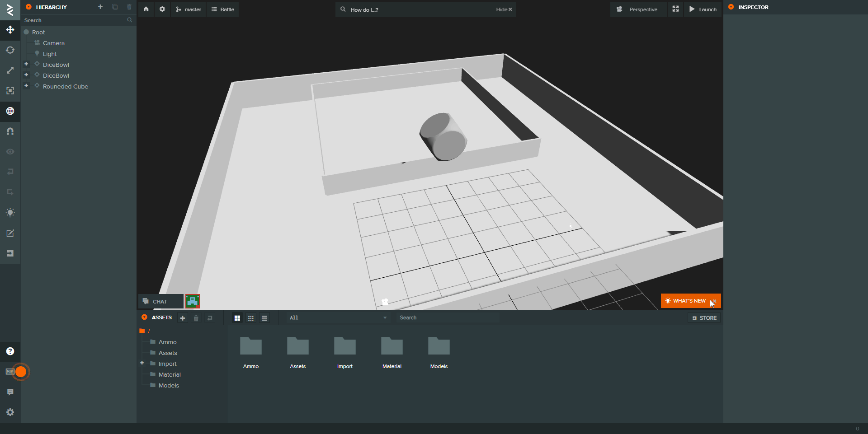Duplicate the entity with Hierarchy copy icon
This screenshot has width=868, height=434.
(x=115, y=7)
